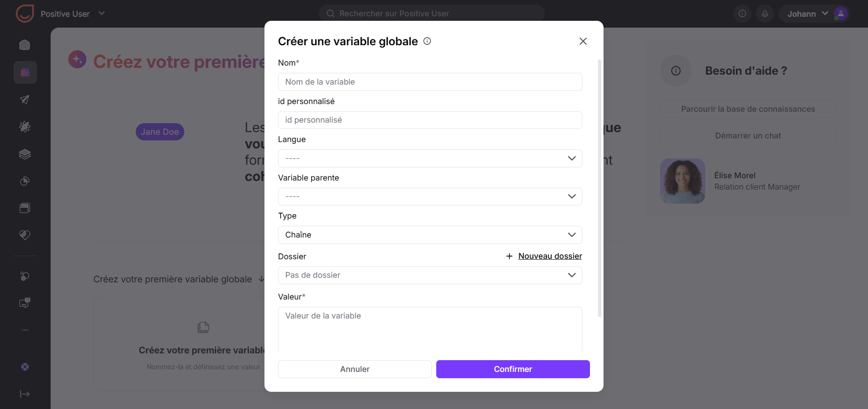Viewport: 868px width, 409px height.
Task: Open the paper plane send icon
Action: click(25, 100)
